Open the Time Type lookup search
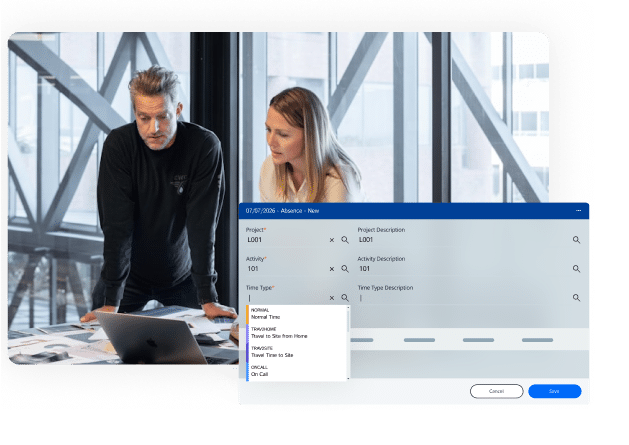The width and height of the screenshot is (629, 445). [345, 298]
